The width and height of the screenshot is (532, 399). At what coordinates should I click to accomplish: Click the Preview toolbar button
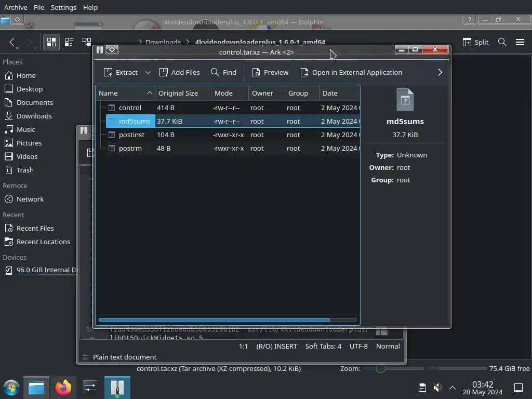click(x=270, y=72)
